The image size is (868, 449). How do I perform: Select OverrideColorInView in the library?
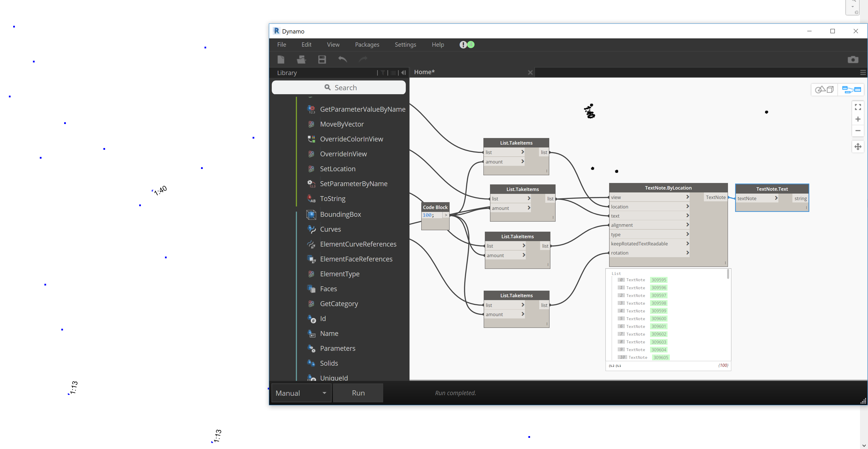[351, 139]
